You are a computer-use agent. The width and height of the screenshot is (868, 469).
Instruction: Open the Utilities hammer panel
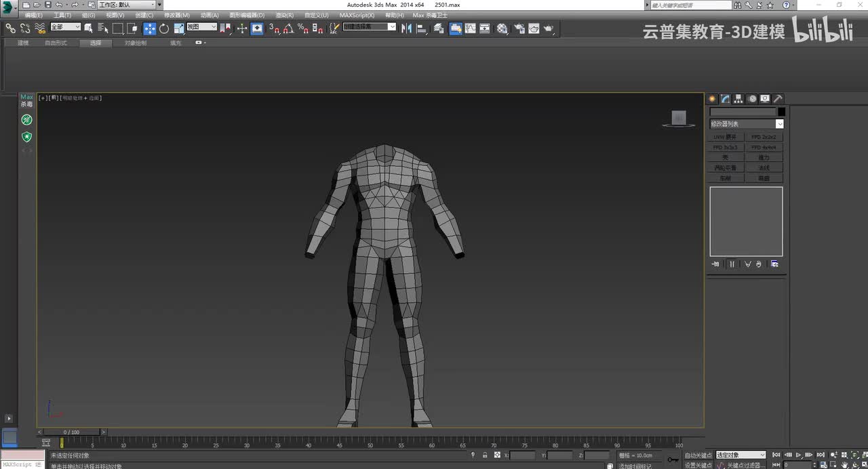778,99
